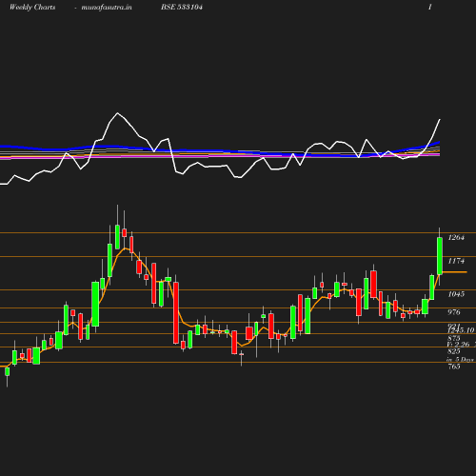Click the 1174 price level label
The width and height of the screenshot is (476, 476).
(456, 261)
